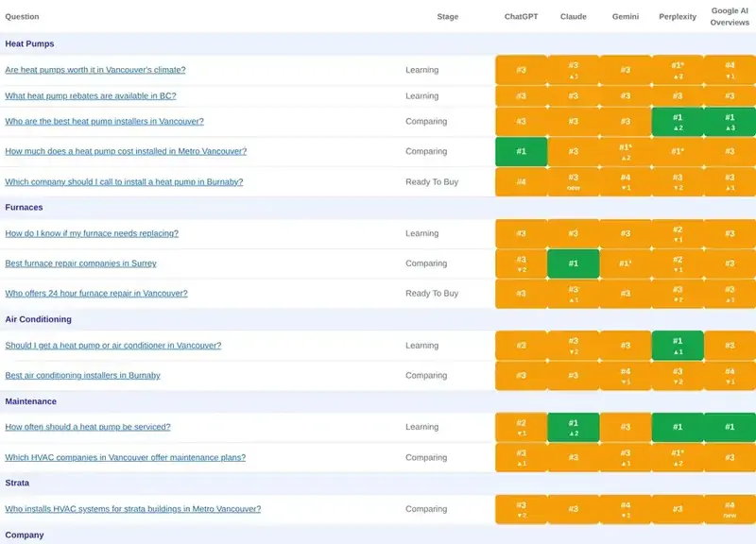Open 'How do I know if my furnace needs replacing?'

pyautogui.click(x=92, y=233)
